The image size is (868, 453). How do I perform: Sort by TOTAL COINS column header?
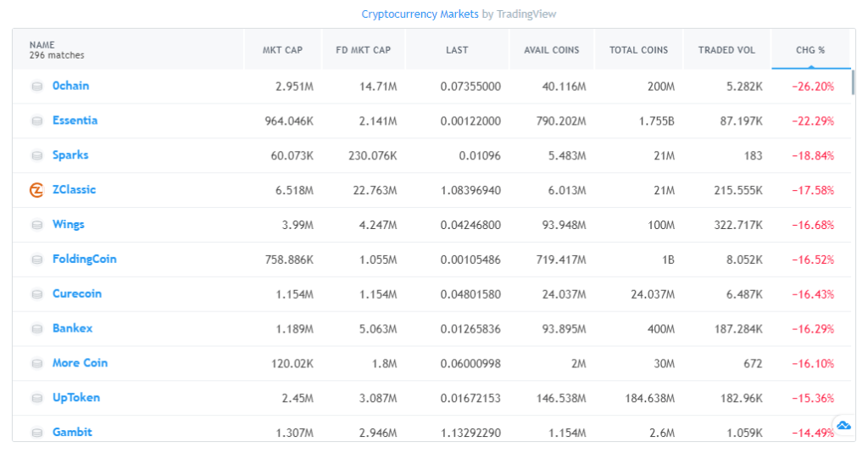(x=638, y=50)
